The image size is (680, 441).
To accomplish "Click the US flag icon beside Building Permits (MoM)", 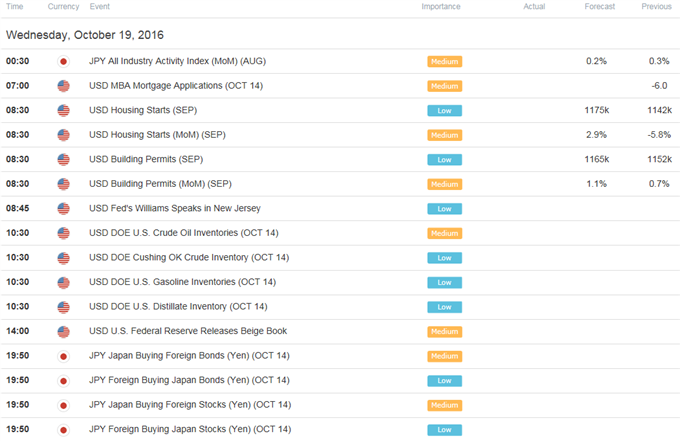I will click(63, 184).
